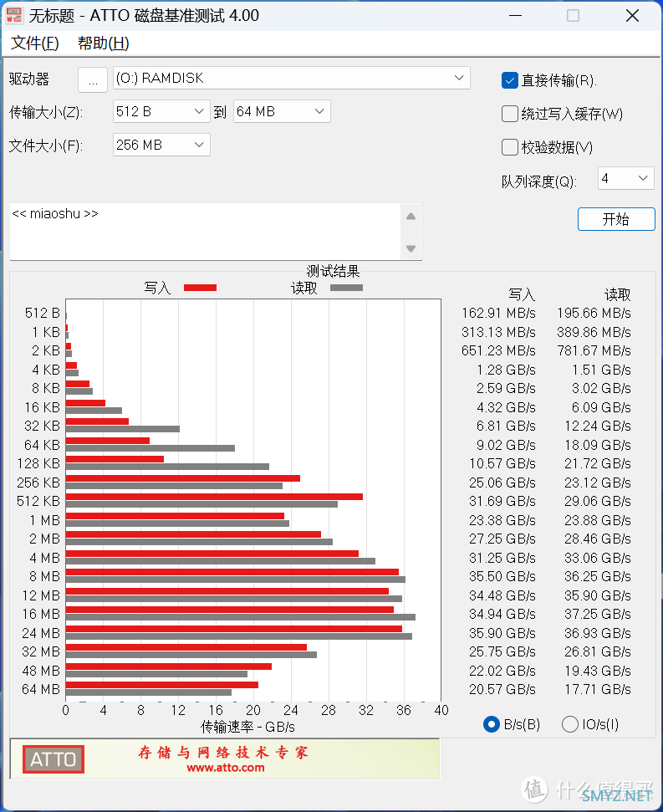Enable 绕过写入缓存(W) checkbox
663x812 pixels.
(509, 114)
